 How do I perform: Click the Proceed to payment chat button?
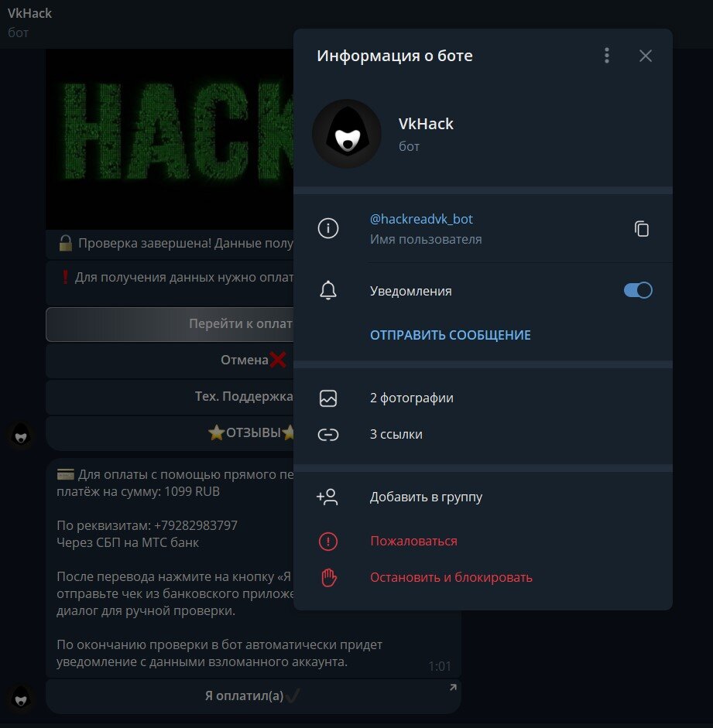(170, 324)
